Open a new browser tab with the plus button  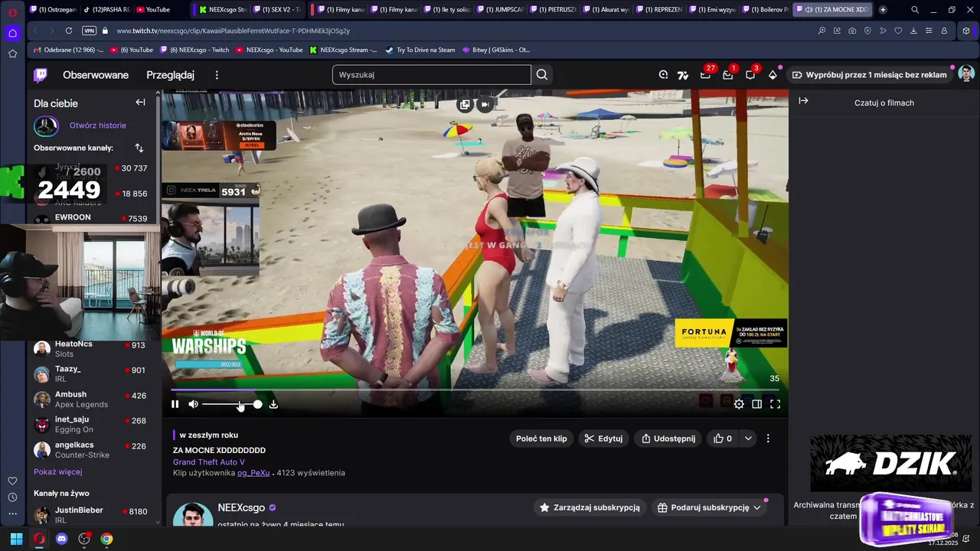[x=883, y=10]
